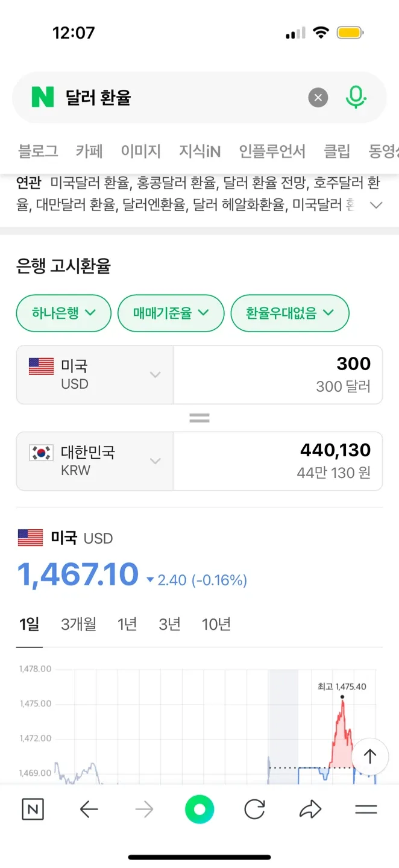Clear the search text with X button
The width and height of the screenshot is (399, 868).
click(x=318, y=98)
